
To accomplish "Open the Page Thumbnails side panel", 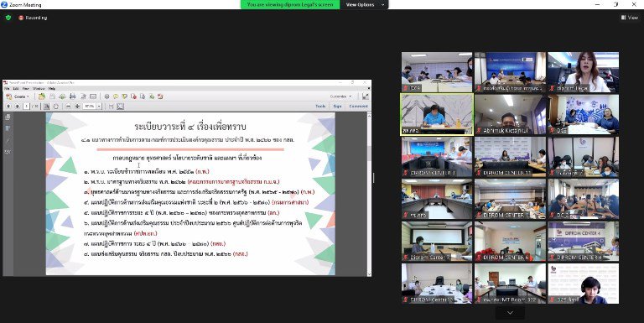I will point(8,117).
